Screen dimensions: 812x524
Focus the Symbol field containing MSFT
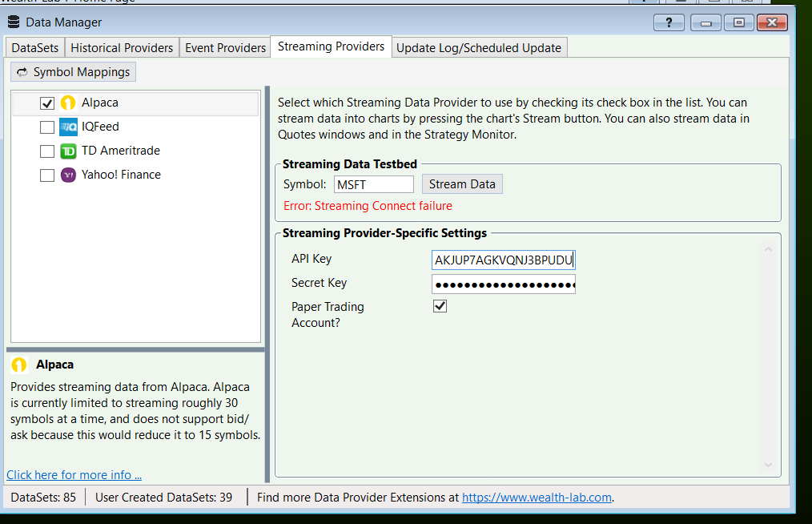point(373,184)
